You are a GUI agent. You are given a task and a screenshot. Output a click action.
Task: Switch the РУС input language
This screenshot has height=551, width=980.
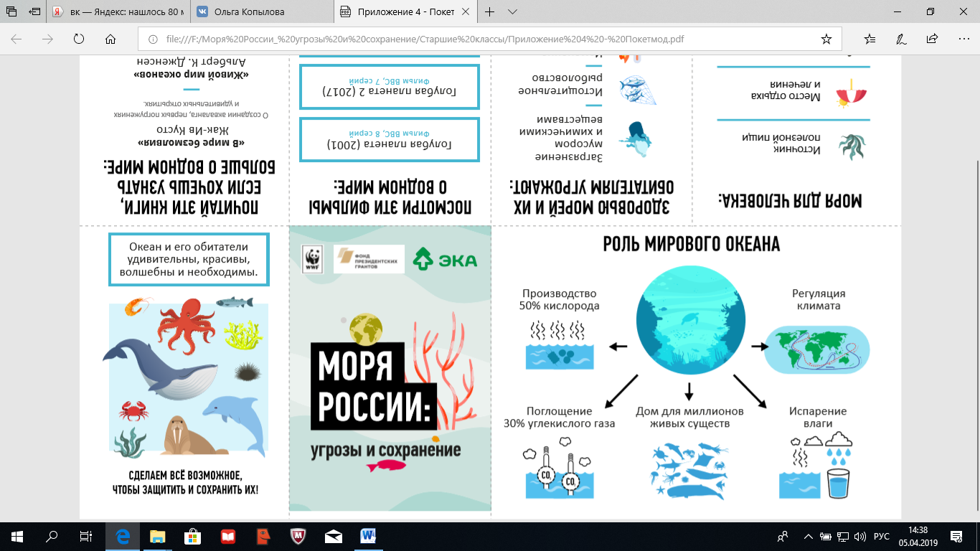coord(882,537)
